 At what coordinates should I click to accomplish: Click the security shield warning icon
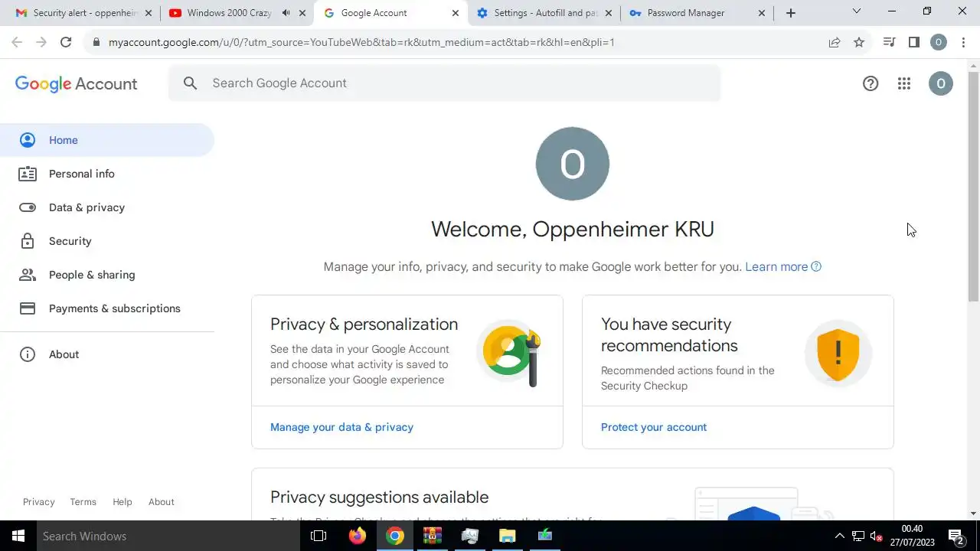pyautogui.click(x=838, y=354)
